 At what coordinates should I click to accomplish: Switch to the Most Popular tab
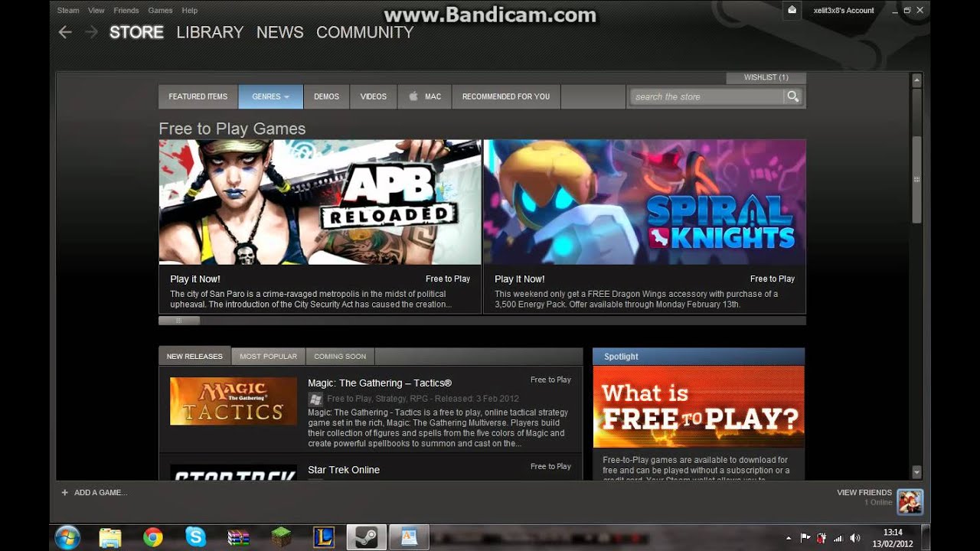268,357
